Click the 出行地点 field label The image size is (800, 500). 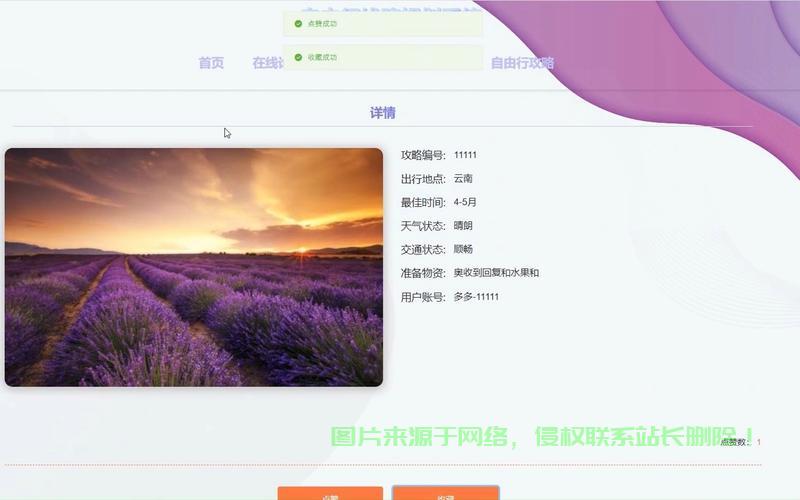pyautogui.click(x=423, y=179)
